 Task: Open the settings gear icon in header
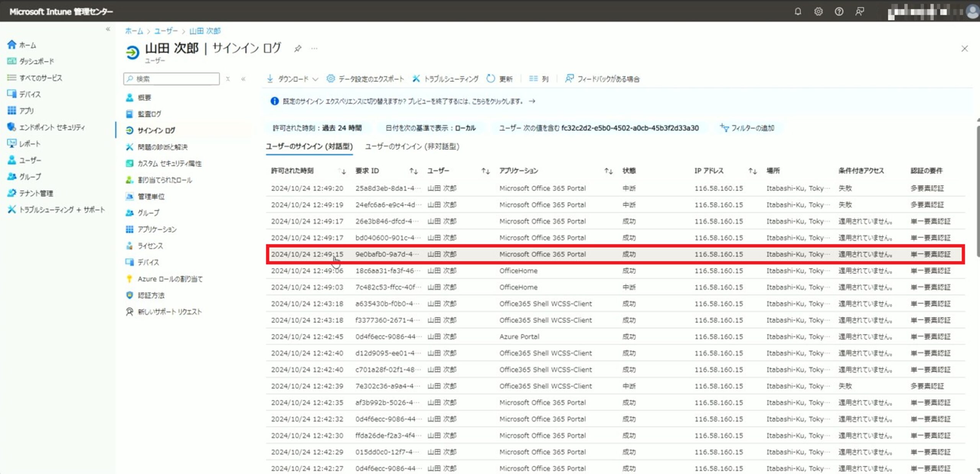(818, 11)
